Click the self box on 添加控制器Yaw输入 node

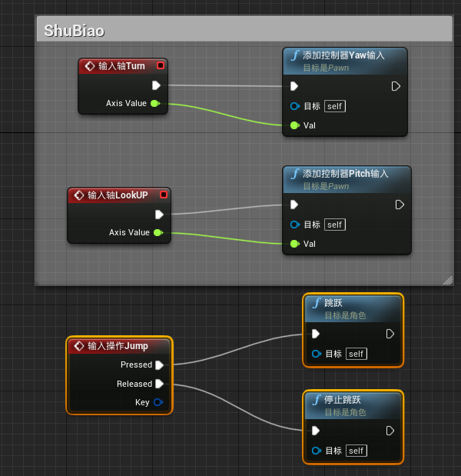[x=335, y=106]
